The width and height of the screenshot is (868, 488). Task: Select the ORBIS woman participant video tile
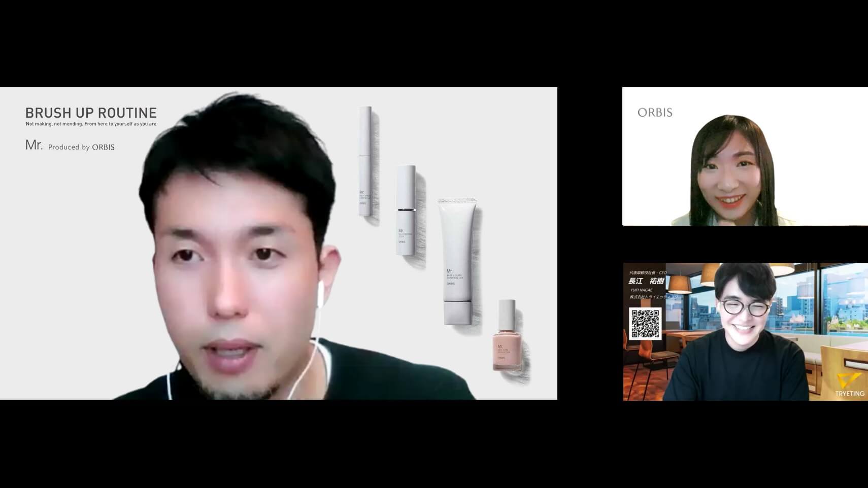[x=745, y=157]
